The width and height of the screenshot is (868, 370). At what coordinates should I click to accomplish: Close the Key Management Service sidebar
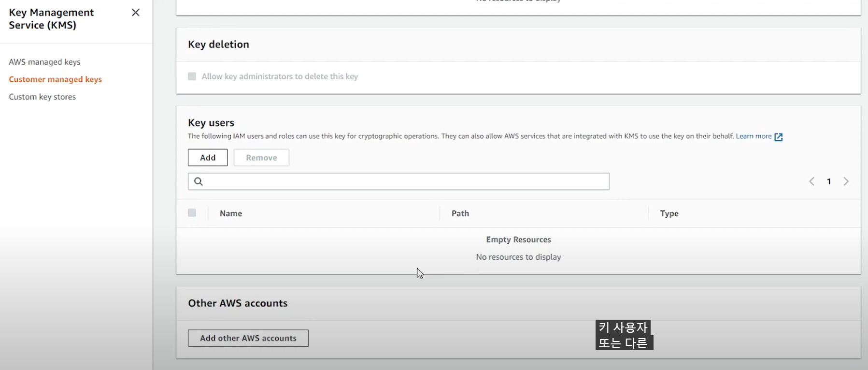pyautogui.click(x=136, y=13)
